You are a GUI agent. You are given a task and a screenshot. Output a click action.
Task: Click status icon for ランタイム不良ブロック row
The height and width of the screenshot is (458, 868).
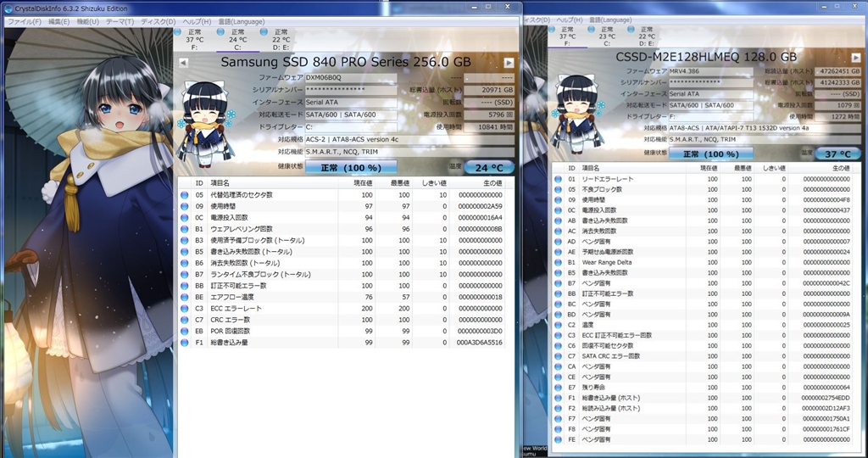click(x=184, y=275)
